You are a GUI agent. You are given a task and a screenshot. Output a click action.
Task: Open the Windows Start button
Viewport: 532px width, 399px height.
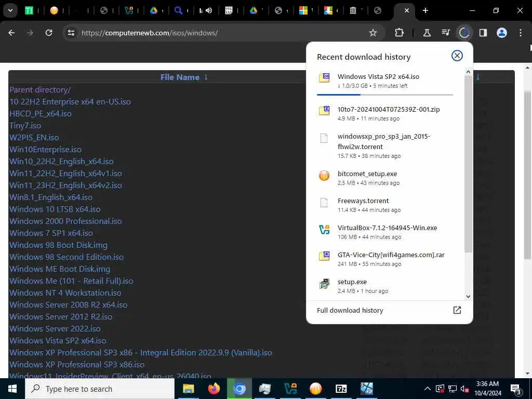12,389
